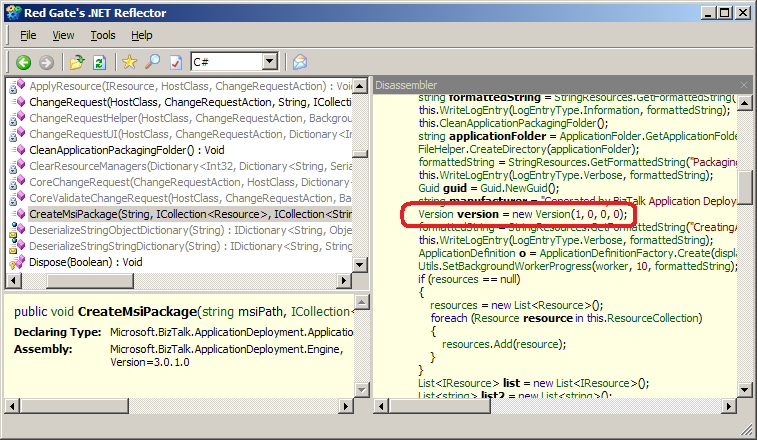The height and width of the screenshot is (440, 757).
Task: Click the Guid.NewGuid link in code
Action: point(517,188)
